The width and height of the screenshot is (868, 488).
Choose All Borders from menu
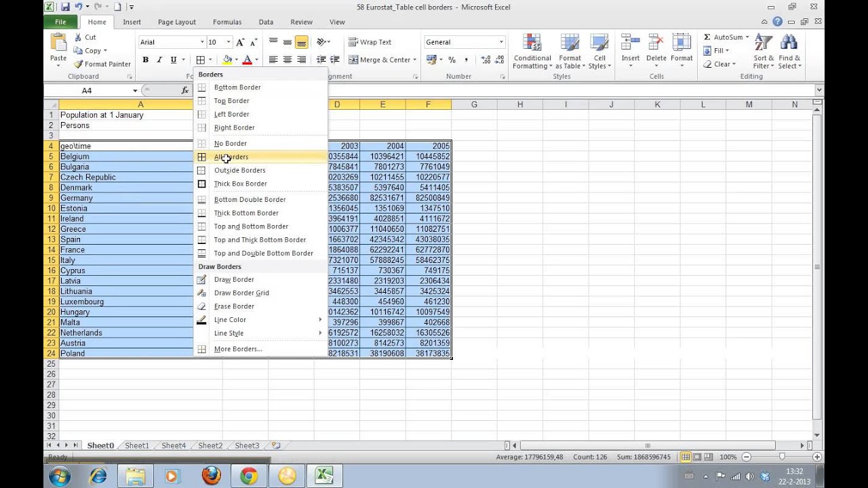pos(260,157)
